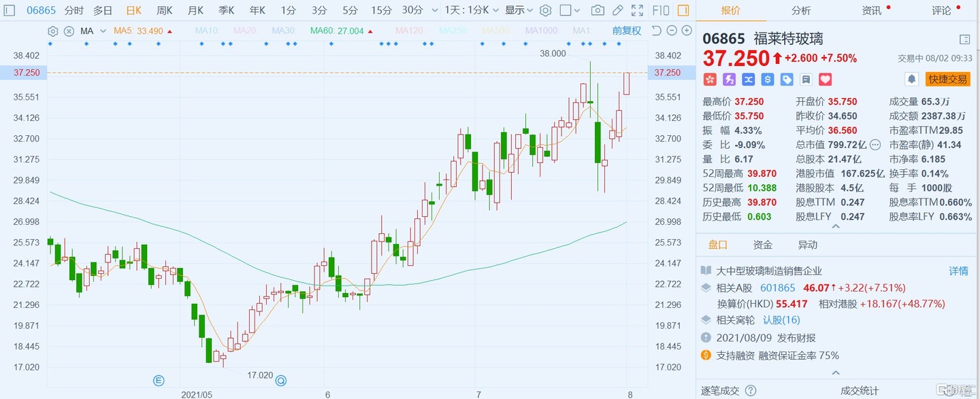Click the Hong Kong market flower badge

[x=710, y=80]
